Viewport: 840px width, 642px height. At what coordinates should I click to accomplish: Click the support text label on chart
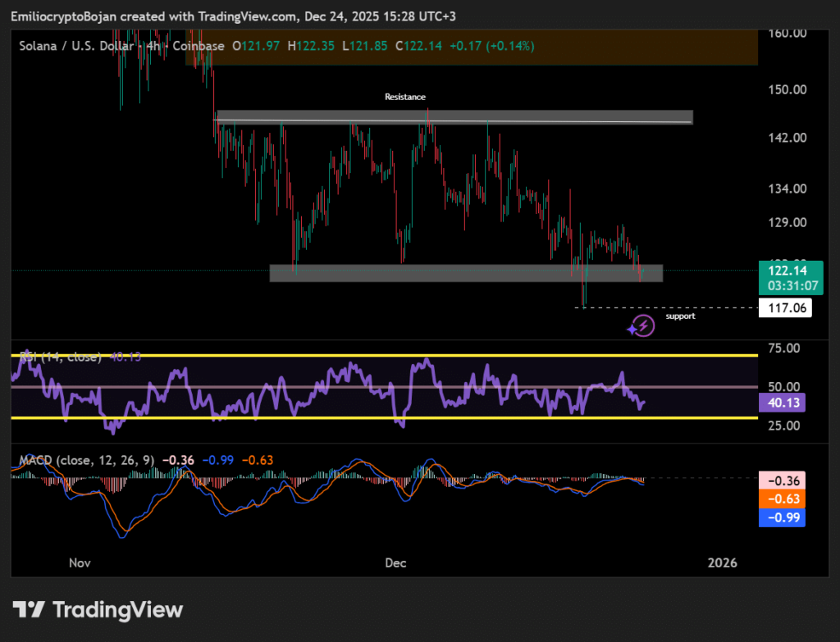tap(680, 316)
